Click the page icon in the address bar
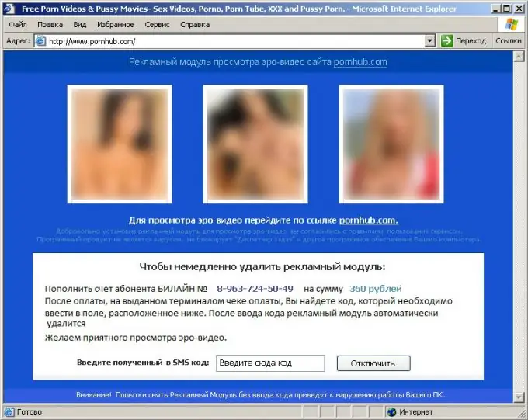The width and height of the screenshot is (528, 420). pyautogui.click(x=40, y=41)
